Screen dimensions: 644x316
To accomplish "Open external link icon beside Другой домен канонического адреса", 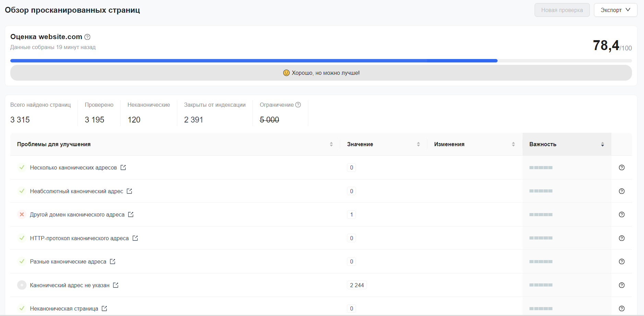I will click(x=131, y=214).
